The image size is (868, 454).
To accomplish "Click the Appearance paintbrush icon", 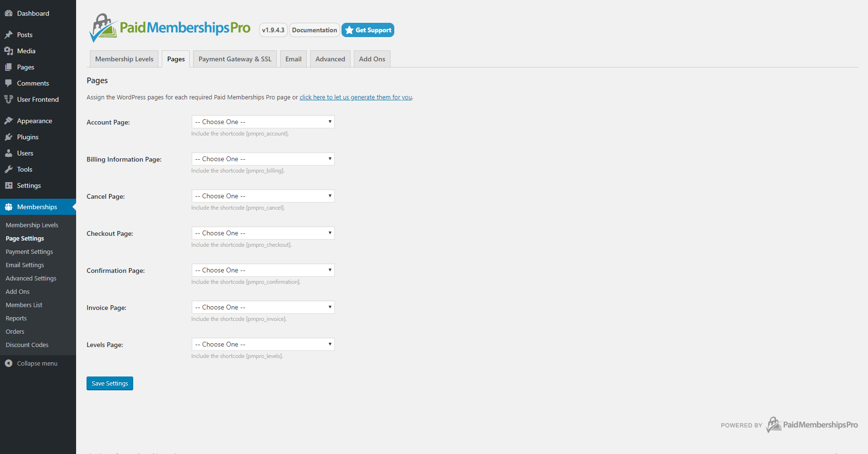I will [9, 121].
